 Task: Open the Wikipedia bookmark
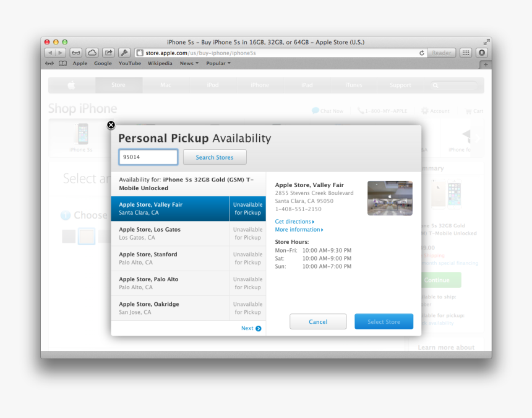[160, 64]
